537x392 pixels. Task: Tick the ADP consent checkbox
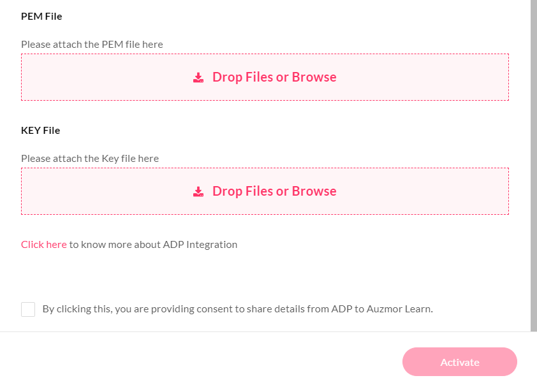pyautogui.click(x=28, y=309)
